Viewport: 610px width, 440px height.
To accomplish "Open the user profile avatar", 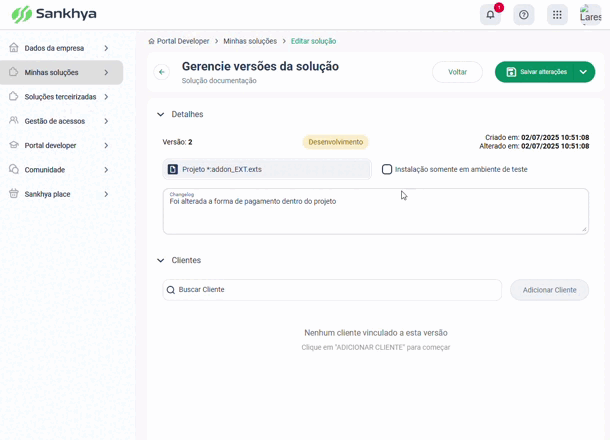I will click(x=590, y=15).
